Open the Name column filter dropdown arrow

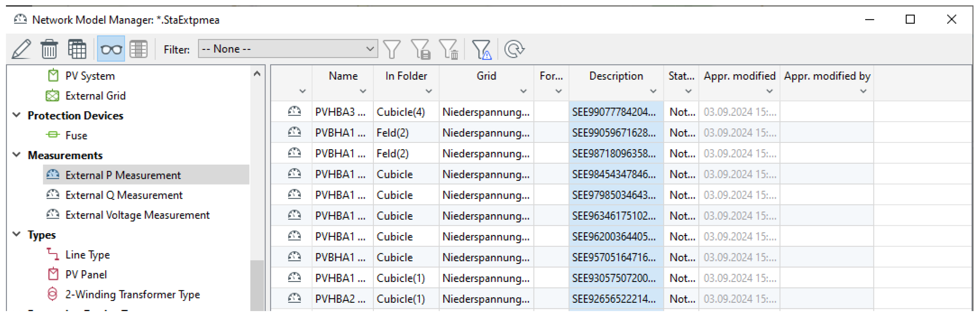tap(363, 91)
